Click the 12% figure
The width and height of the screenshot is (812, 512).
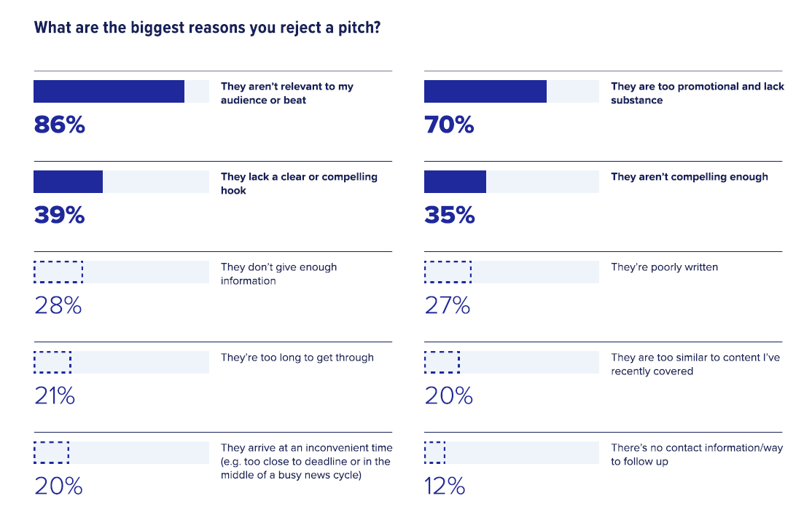click(x=445, y=487)
